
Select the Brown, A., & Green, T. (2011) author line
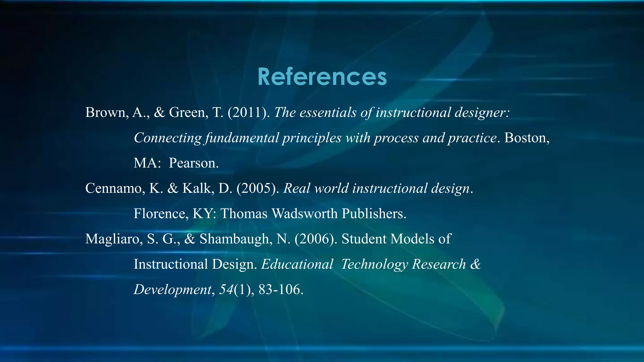pos(297,112)
